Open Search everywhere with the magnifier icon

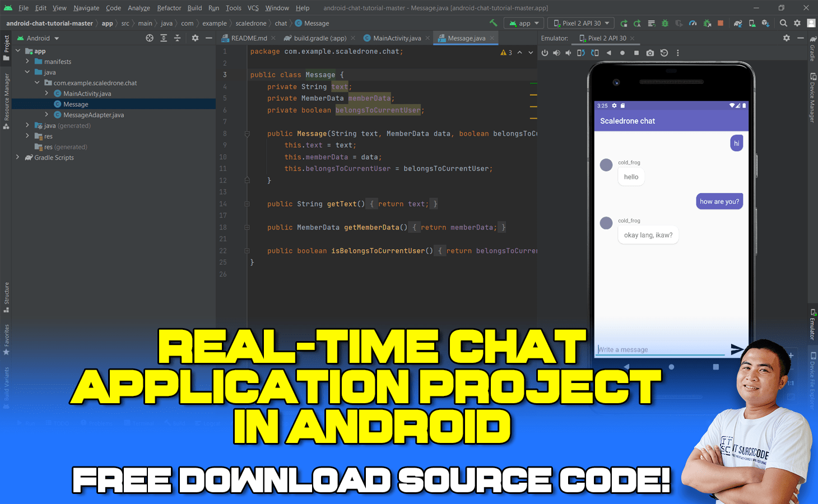(783, 23)
